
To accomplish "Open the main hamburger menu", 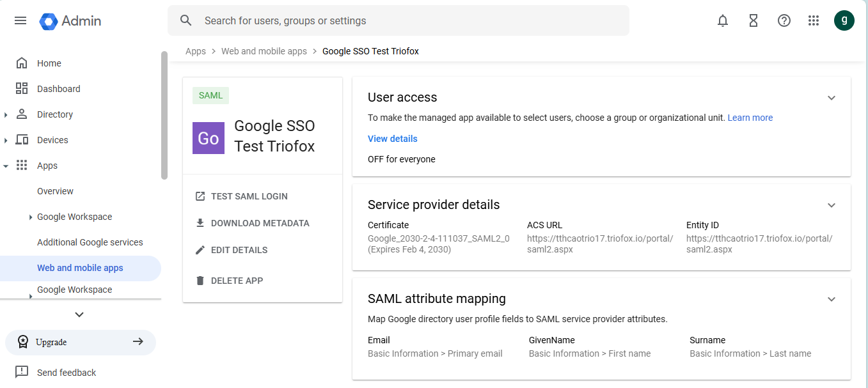I will tap(20, 20).
